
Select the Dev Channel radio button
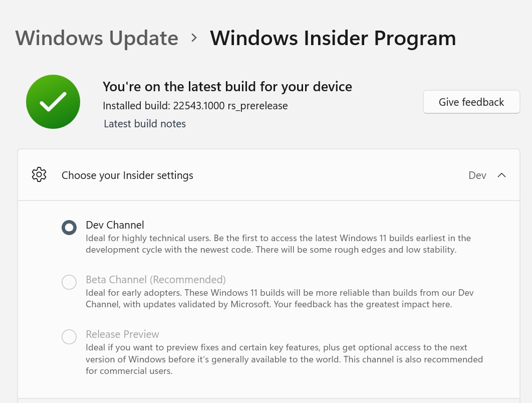point(69,227)
